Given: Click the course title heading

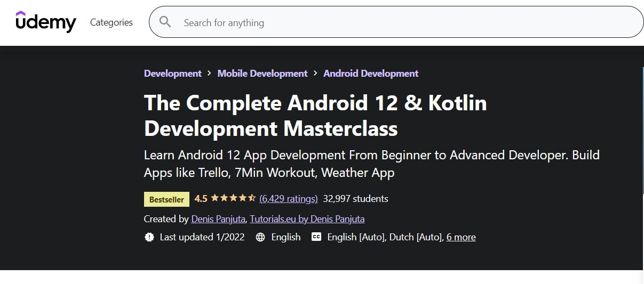Looking at the screenshot, I should (x=315, y=116).
